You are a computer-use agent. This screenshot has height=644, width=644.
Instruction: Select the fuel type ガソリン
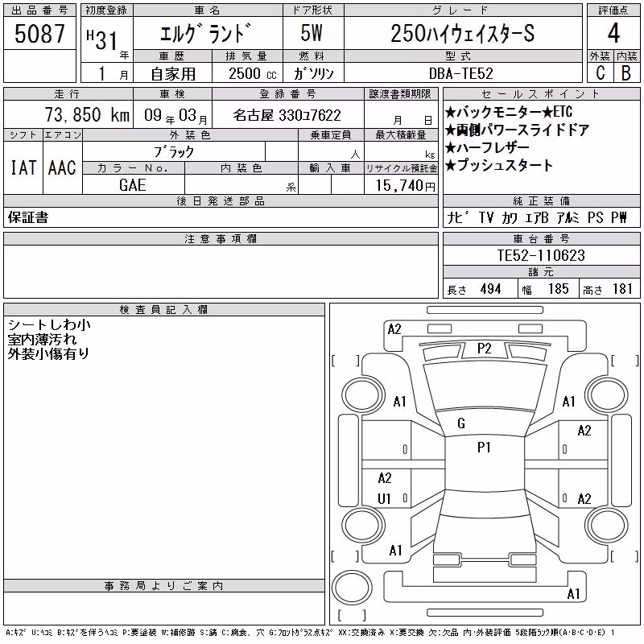click(313, 73)
